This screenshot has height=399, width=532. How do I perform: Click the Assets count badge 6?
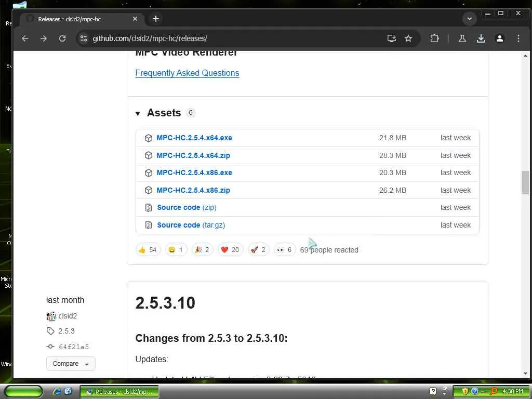click(x=191, y=113)
